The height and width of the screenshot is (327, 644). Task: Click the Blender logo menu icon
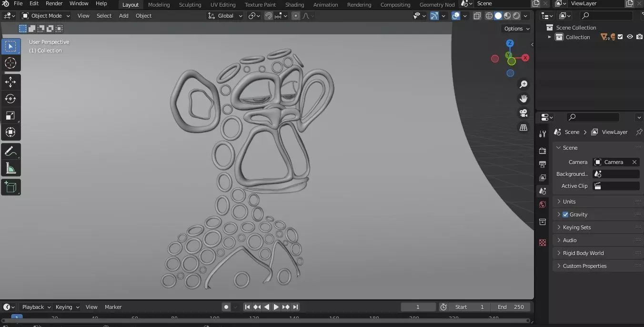pos(6,4)
